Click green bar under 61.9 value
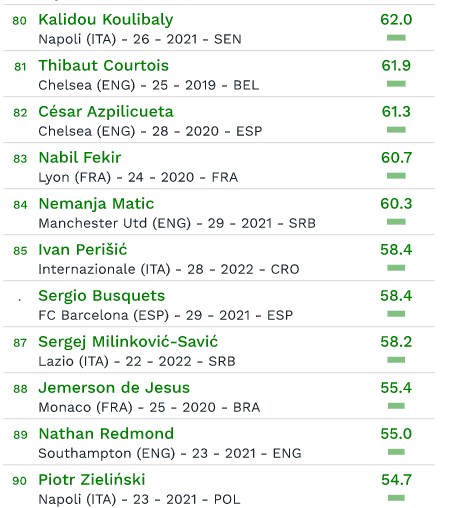The image size is (463, 508). (396, 84)
